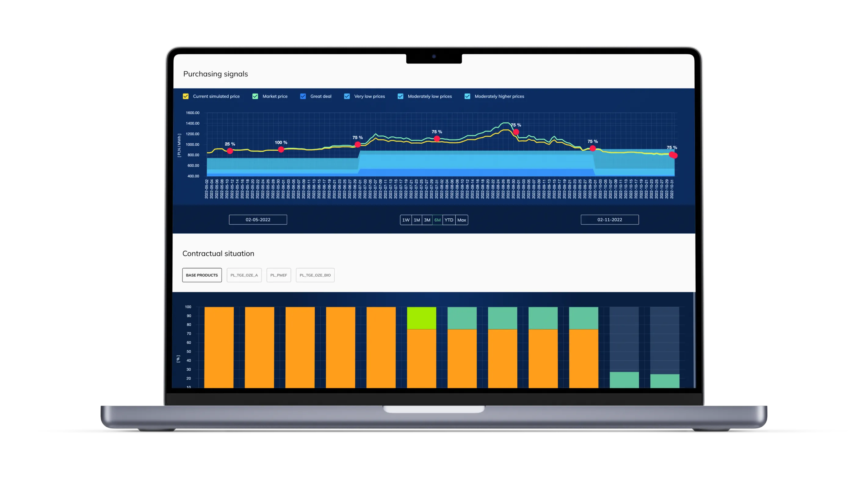The image size is (868, 488).
Task: Click the 100 % purchasing signal marker
Action: (281, 149)
